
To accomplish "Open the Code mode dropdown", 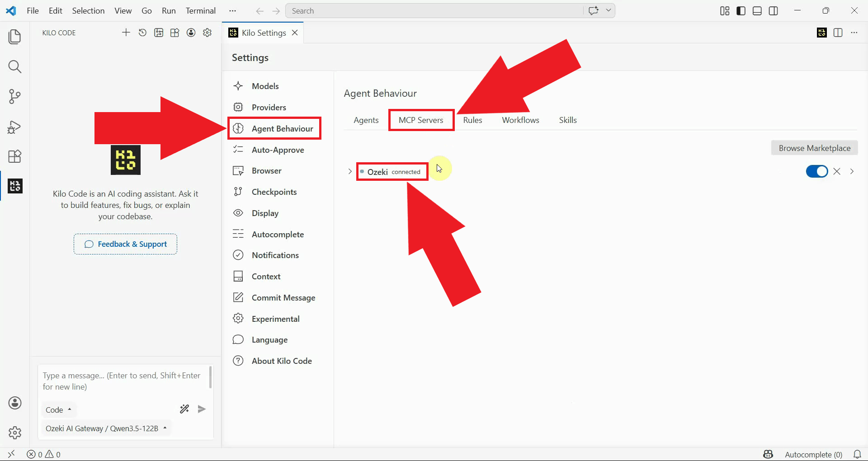I will point(58,409).
